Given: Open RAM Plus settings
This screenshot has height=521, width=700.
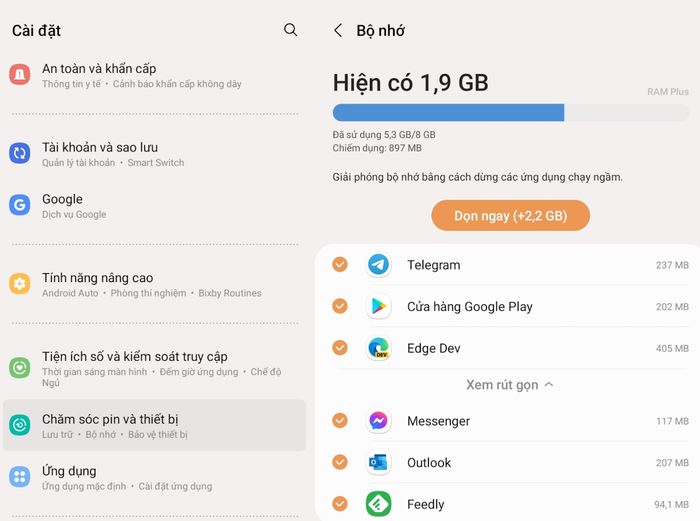Looking at the screenshot, I should coord(667,92).
